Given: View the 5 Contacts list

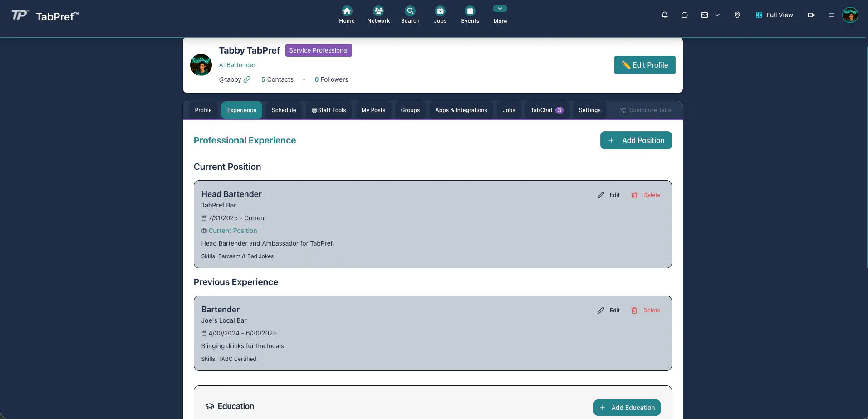Looking at the screenshot, I should [x=277, y=79].
